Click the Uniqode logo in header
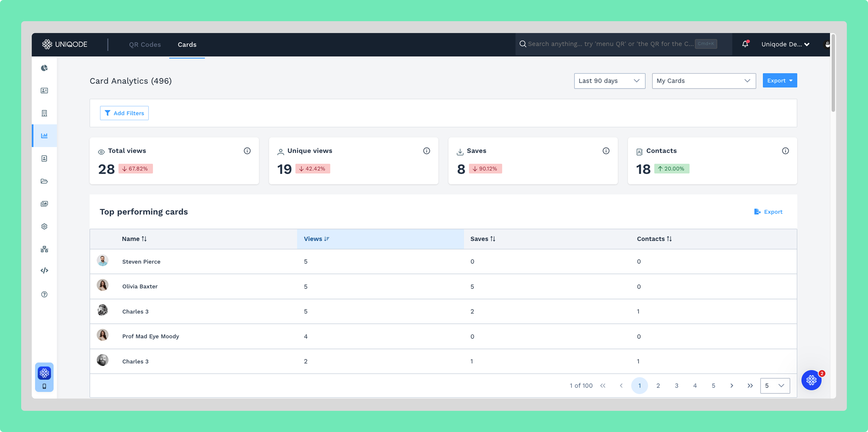 point(65,44)
